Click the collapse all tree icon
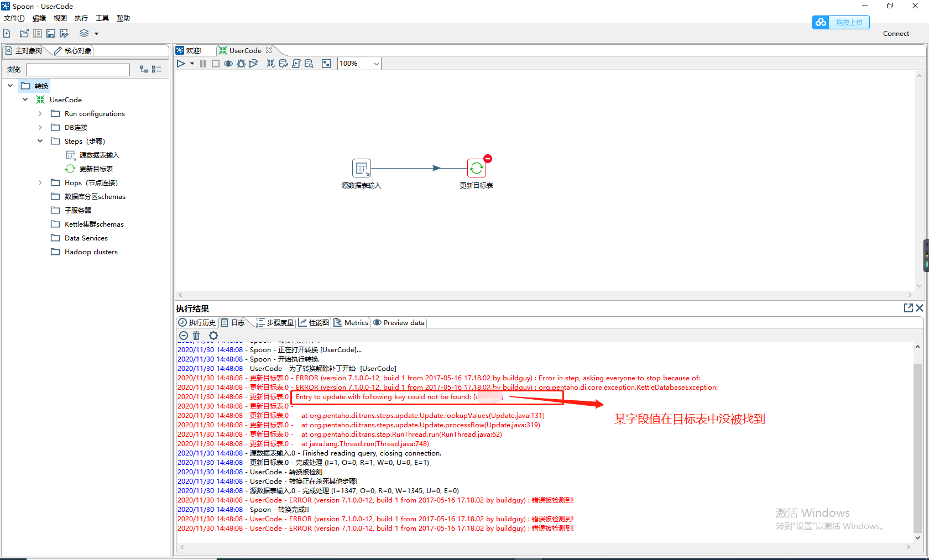 156,69
